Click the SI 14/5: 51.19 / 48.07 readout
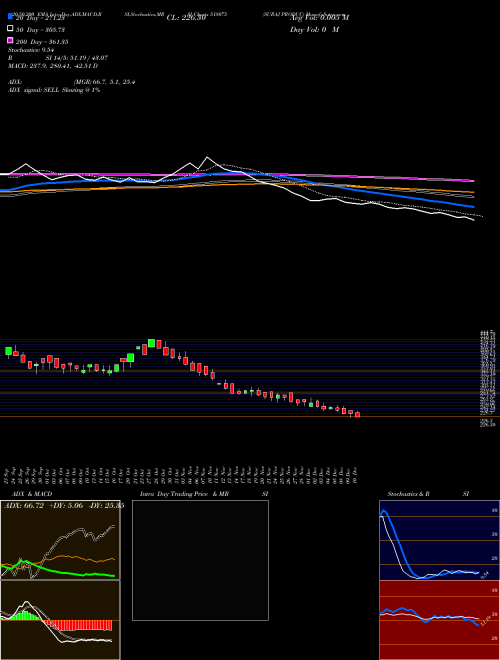Image resolution: width=500 pixels, height=660 pixels. coord(77,58)
